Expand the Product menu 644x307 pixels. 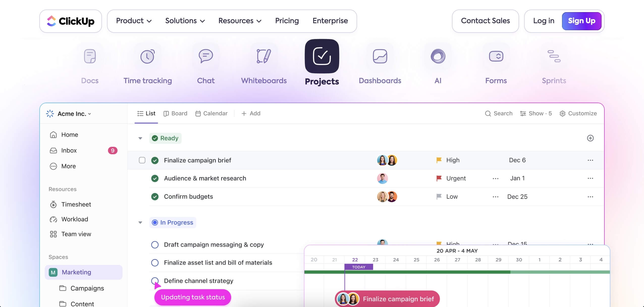coord(133,21)
